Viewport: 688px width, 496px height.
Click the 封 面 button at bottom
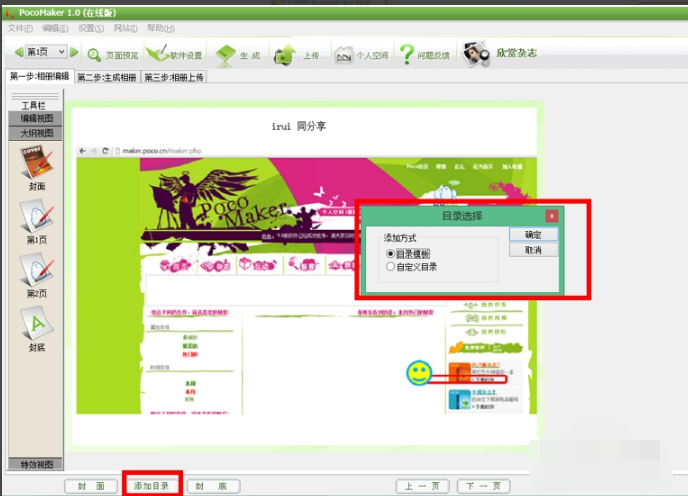[x=91, y=486]
